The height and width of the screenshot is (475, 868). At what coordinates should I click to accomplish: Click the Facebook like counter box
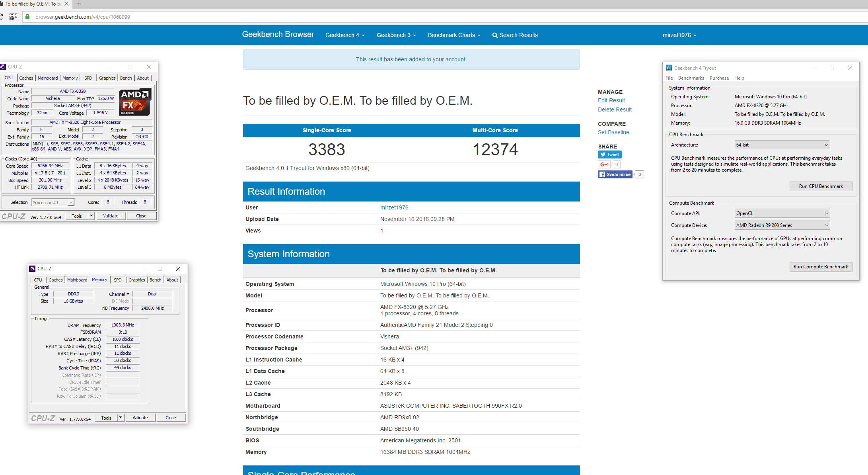point(639,174)
